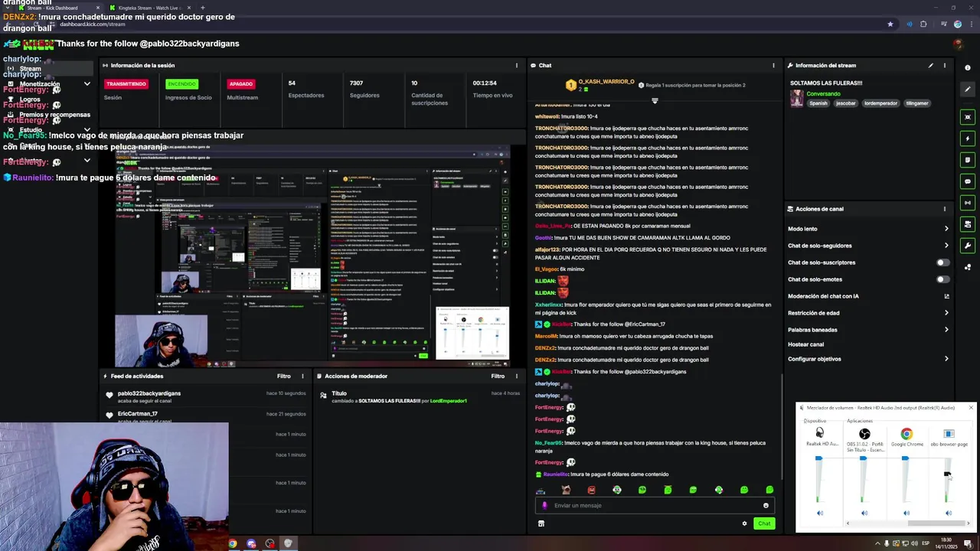Bookmark this page with the star icon

click(890, 24)
